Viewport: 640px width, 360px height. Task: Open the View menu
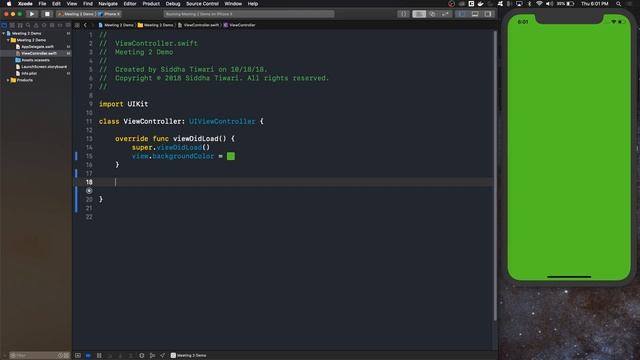click(72, 4)
